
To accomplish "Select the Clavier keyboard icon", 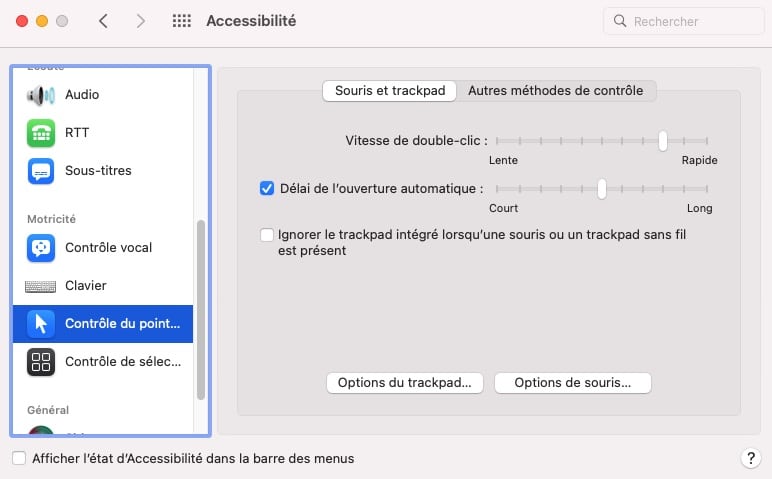I will pos(40,286).
